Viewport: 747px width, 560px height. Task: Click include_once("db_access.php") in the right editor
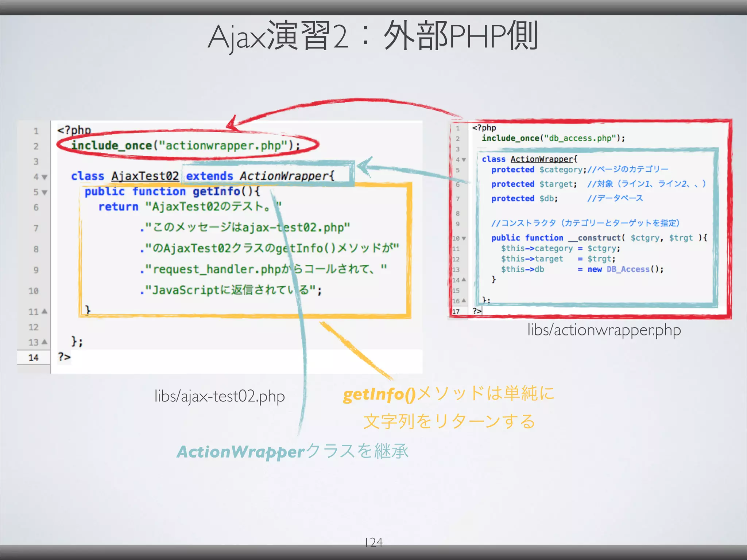pos(553,138)
